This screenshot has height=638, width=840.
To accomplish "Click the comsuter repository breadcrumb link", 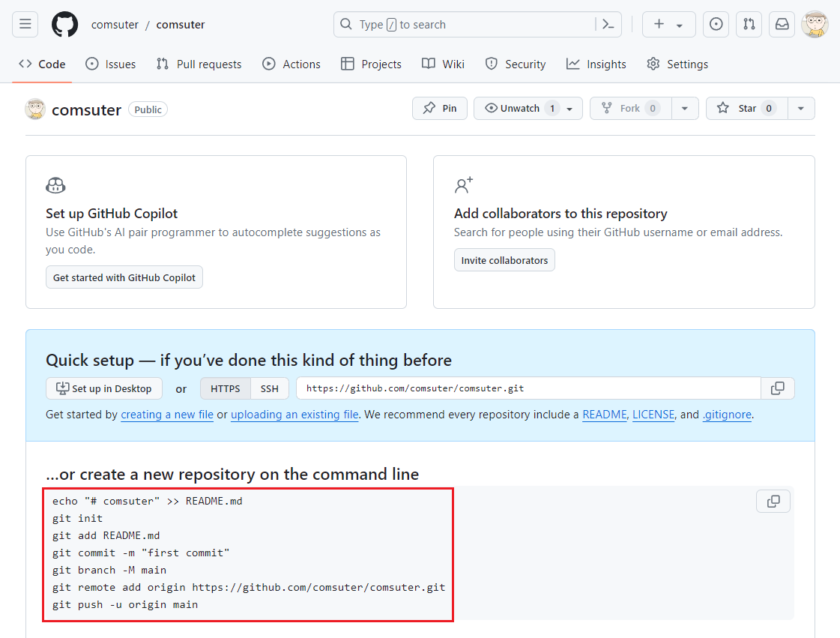I will click(x=181, y=25).
